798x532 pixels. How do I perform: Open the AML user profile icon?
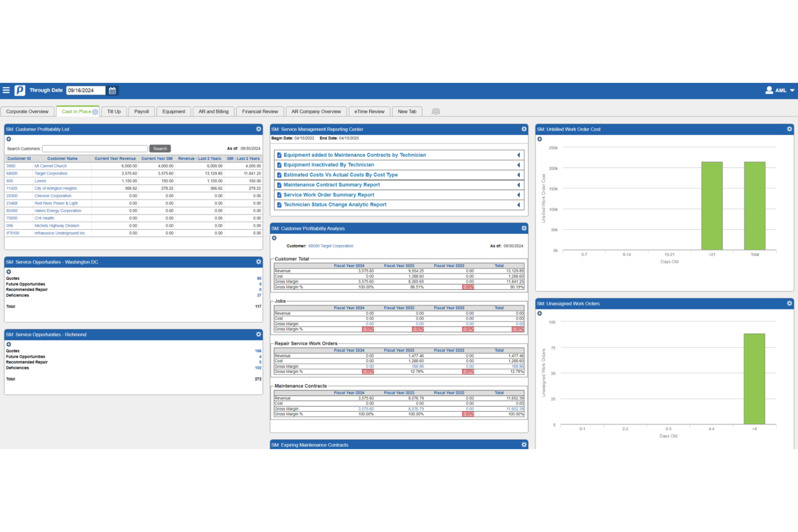click(x=769, y=91)
